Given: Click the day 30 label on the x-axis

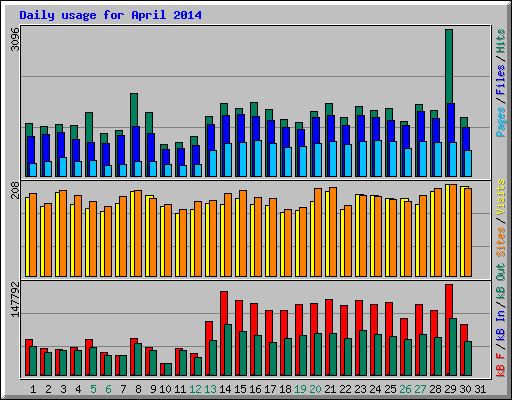Looking at the screenshot, I should (465, 389).
